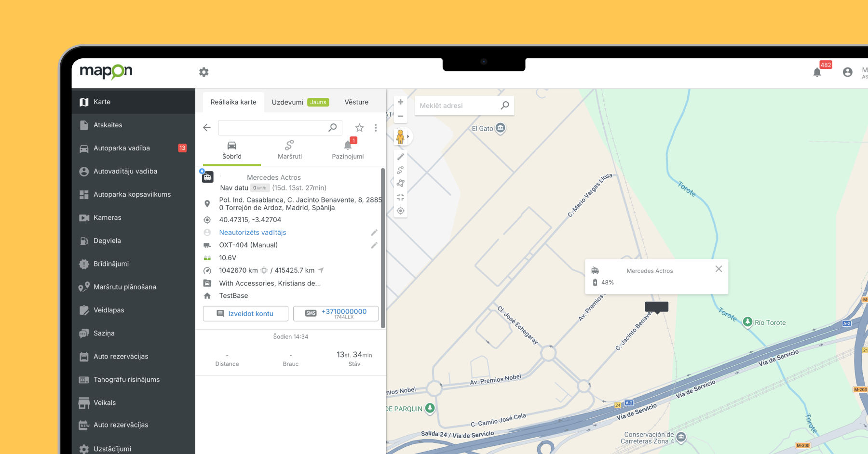
Task: Click the star favorite icon
Action: [359, 128]
